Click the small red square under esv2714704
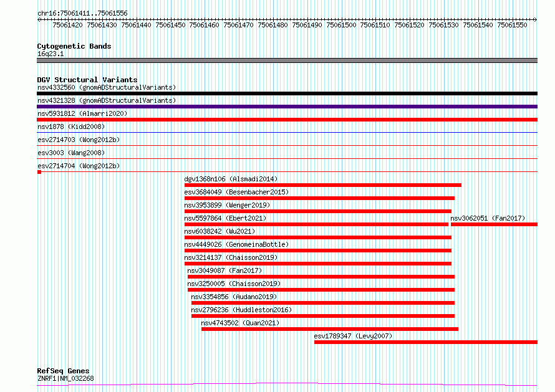 click(39, 172)
